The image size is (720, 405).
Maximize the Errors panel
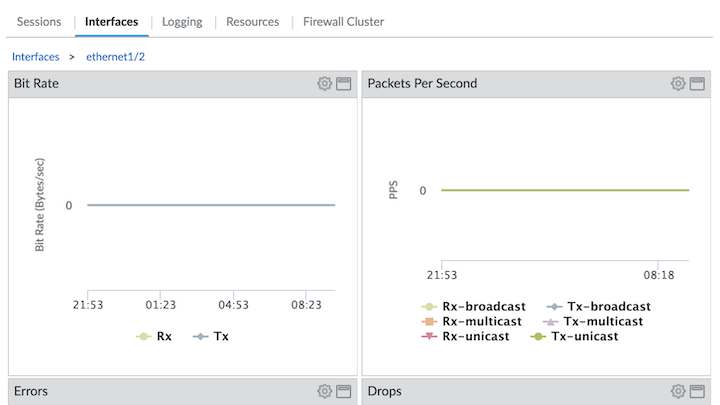click(344, 392)
